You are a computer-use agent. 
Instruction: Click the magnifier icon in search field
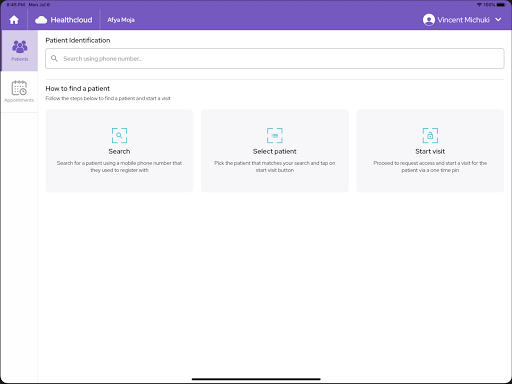click(x=54, y=58)
